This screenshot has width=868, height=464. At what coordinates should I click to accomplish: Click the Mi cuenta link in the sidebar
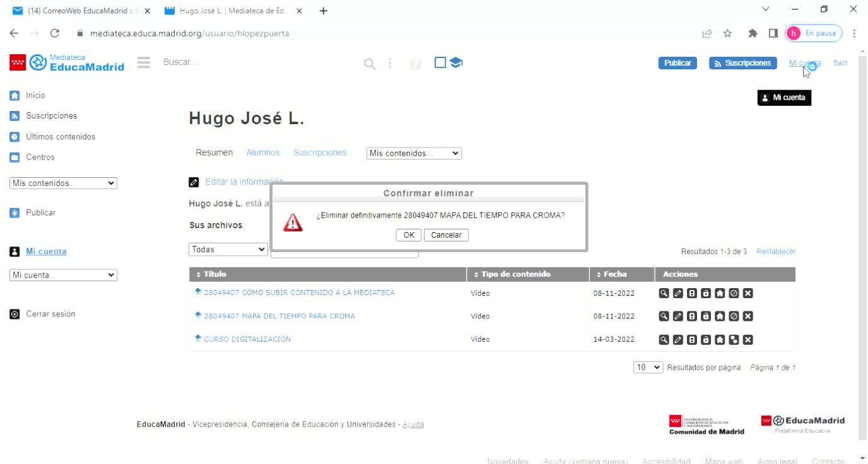coord(46,252)
